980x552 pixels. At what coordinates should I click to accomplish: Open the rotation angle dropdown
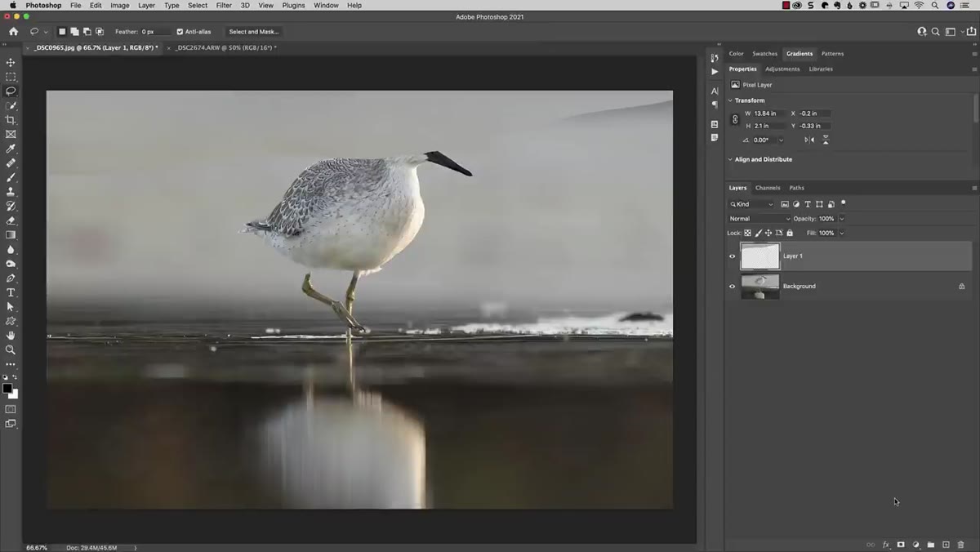tap(781, 140)
